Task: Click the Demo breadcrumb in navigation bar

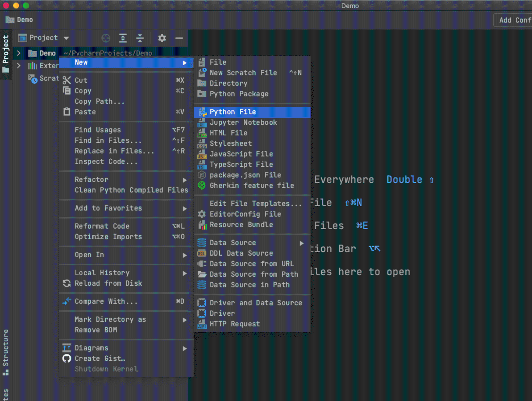Action: pos(19,20)
